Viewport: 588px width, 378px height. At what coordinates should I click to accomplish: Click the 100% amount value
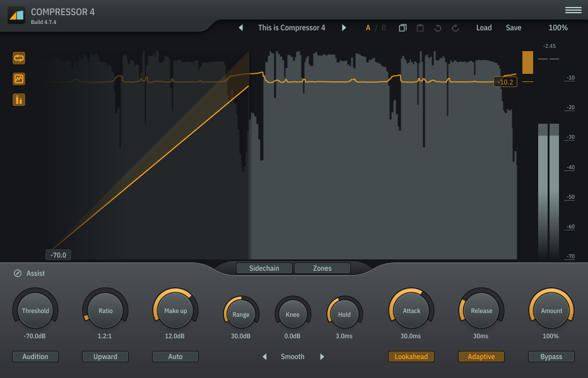click(551, 336)
